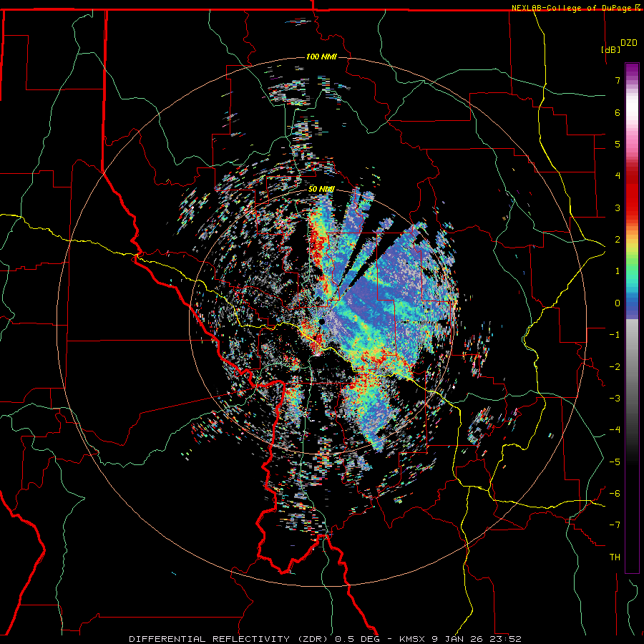
Task: Click the black radar site dot at the center
Action: (322, 321)
